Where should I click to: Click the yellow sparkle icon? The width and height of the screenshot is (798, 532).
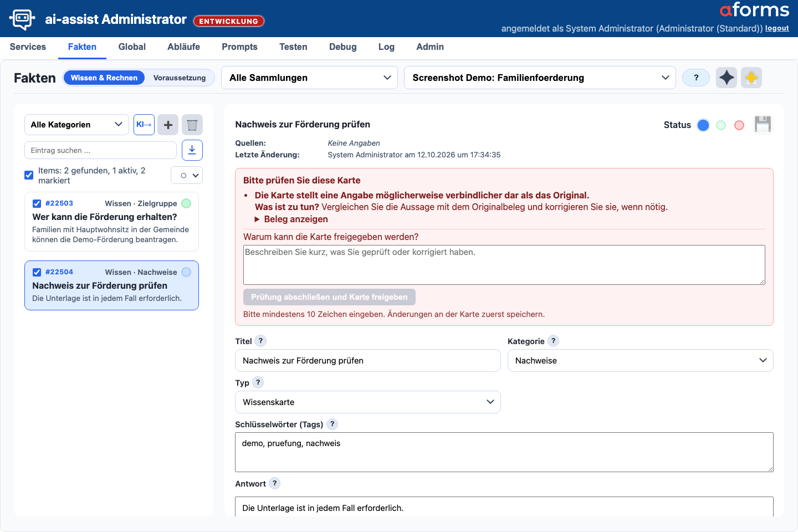[x=751, y=78]
